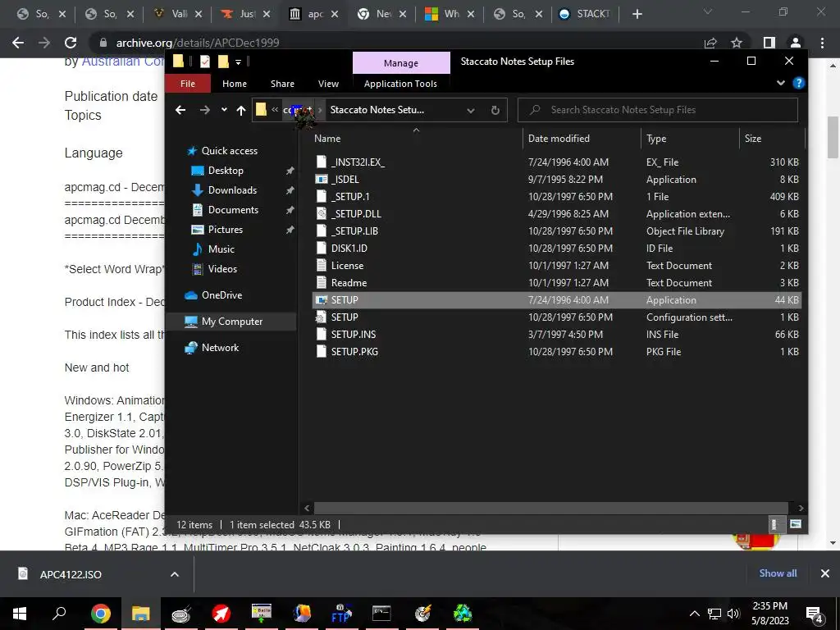The width and height of the screenshot is (840, 630).
Task: Open the Application Tools tab
Action: point(400,84)
